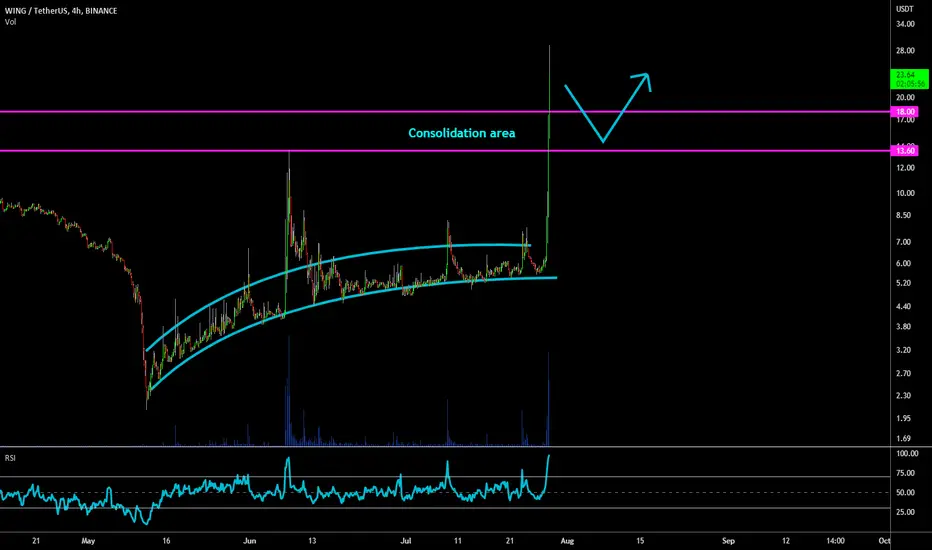Click 28.00 on the price axis
Viewport: 932px width, 550px height.
[x=905, y=51]
